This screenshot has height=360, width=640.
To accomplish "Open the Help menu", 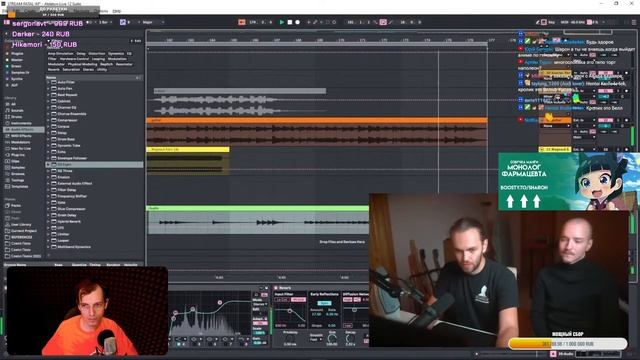I will (x=117, y=11).
